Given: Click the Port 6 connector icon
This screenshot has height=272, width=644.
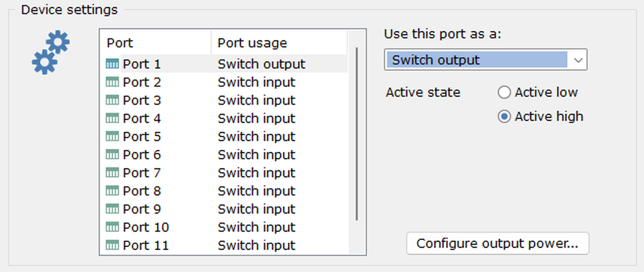Looking at the screenshot, I should click(112, 155).
